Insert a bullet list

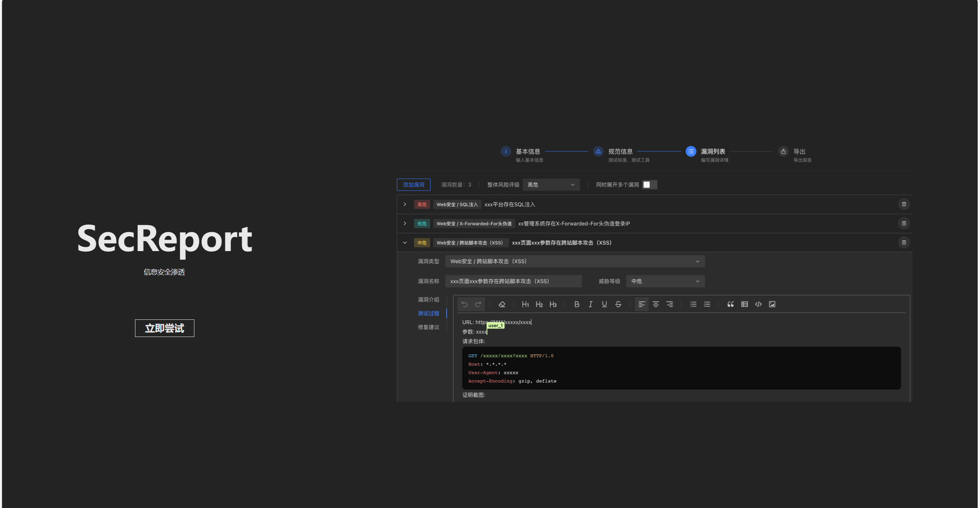693,304
